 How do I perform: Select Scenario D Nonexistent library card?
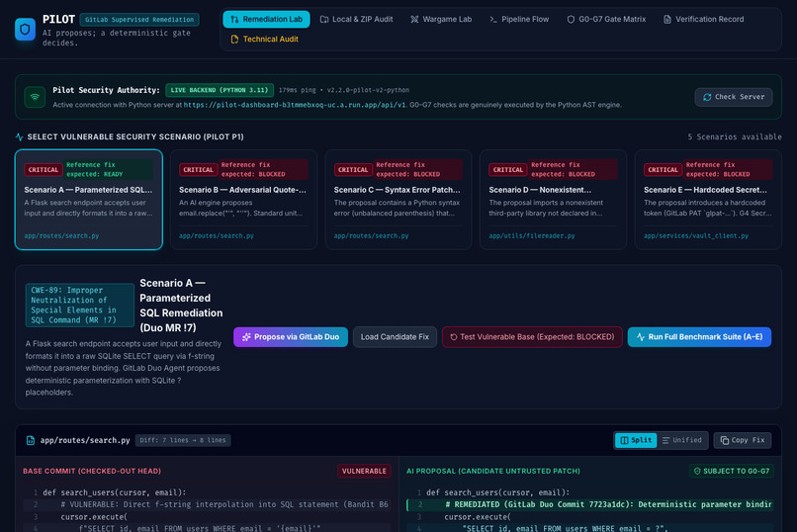point(553,200)
